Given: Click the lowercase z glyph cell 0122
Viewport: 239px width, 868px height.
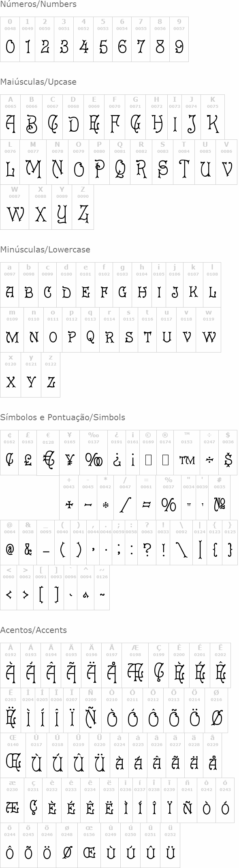Looking at the screenshot, I should [51, 375].
